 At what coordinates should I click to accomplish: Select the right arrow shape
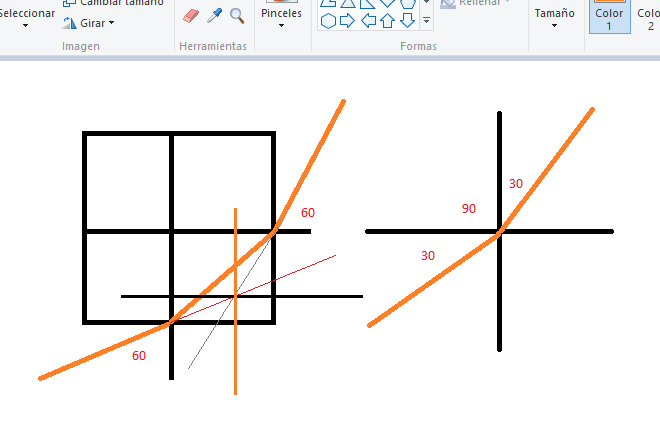(348, 20)
